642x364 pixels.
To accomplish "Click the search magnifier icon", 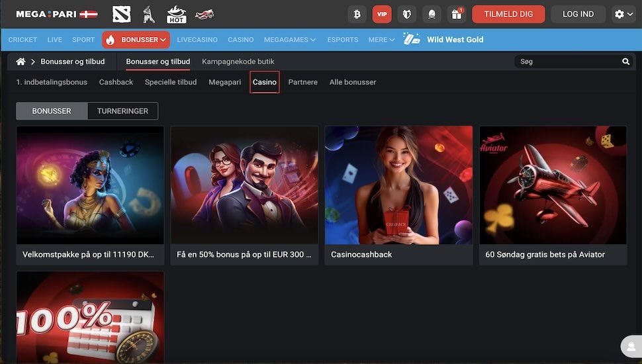I will tap(625, 62).
